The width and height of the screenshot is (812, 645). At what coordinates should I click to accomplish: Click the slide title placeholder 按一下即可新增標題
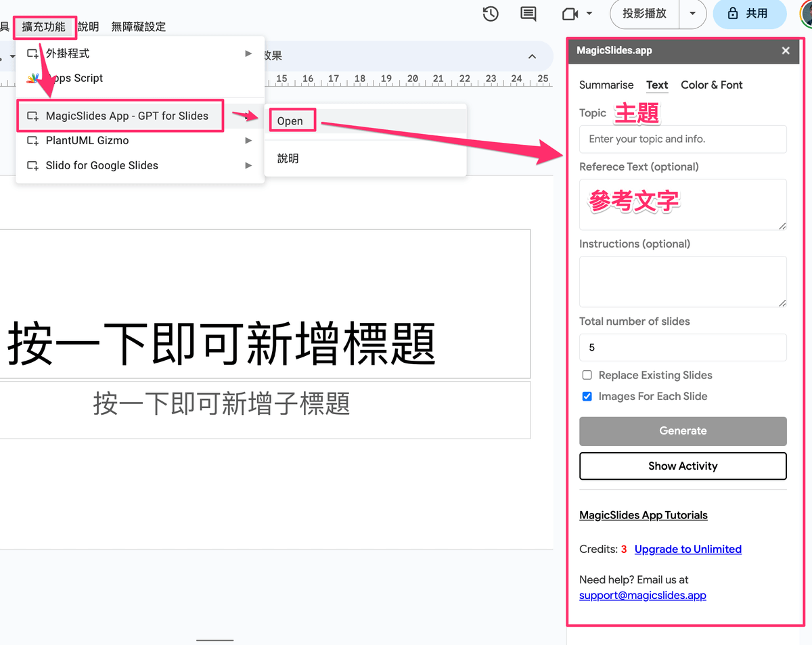(221, 344)
